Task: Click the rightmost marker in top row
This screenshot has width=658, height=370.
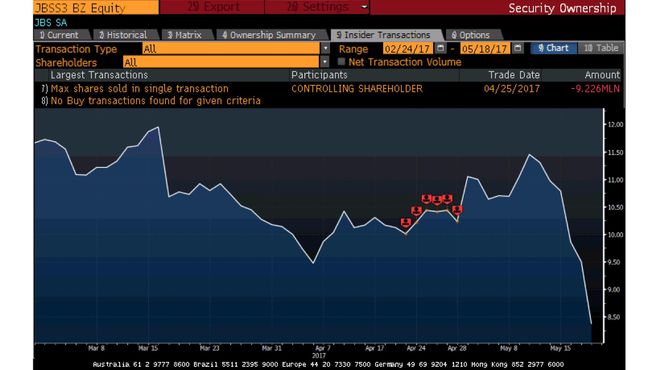Action: (x=447, y=199)
